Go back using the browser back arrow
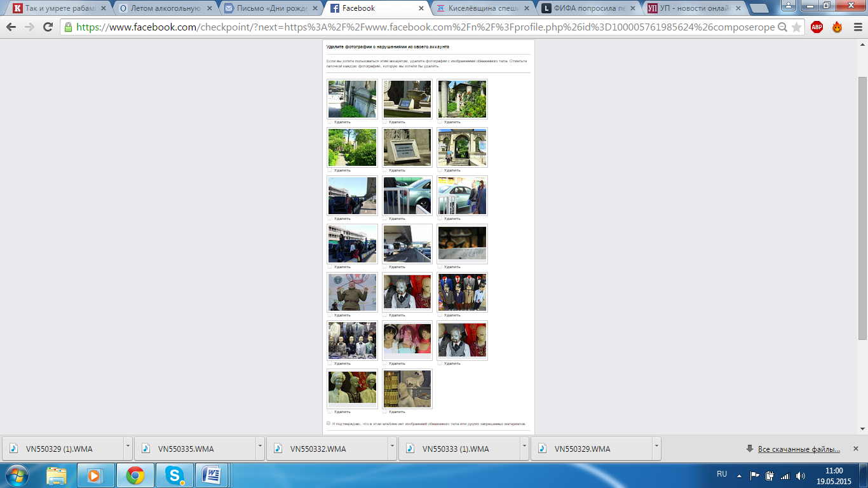This screenshot has width=868, height=488. pos(11,27)
